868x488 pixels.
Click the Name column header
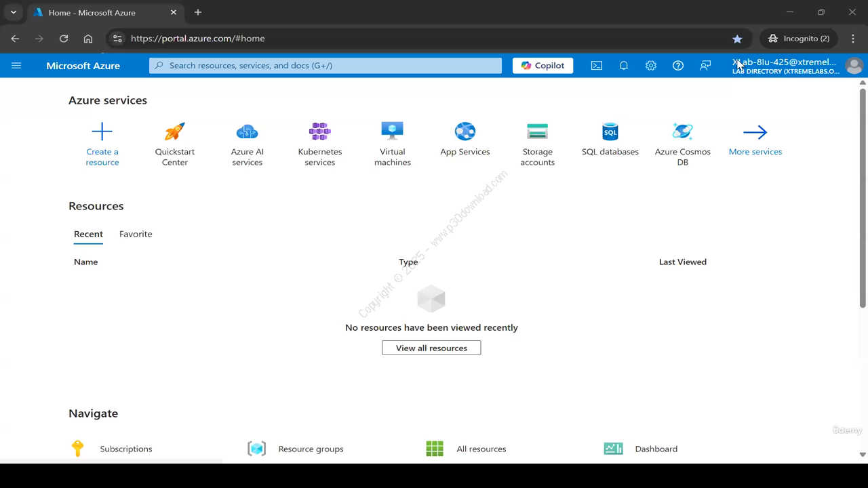(x=86, y=262)
